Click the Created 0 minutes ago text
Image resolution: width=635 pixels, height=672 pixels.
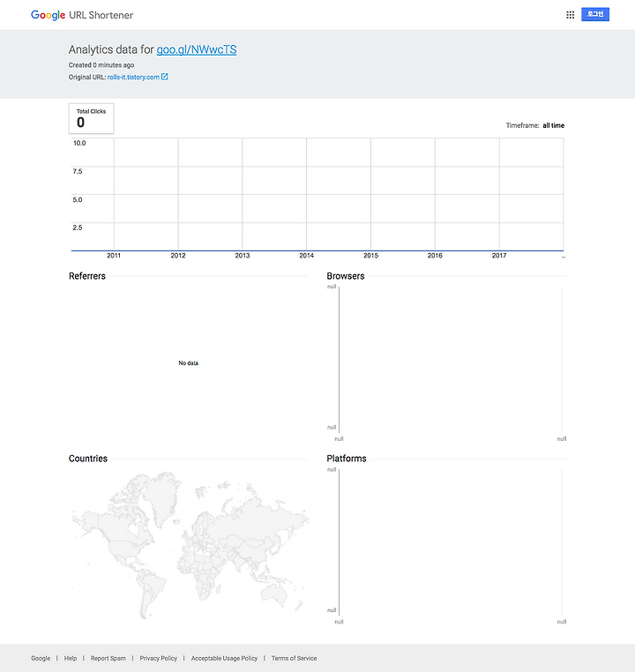pyautogui.click(x=101, y=65)
